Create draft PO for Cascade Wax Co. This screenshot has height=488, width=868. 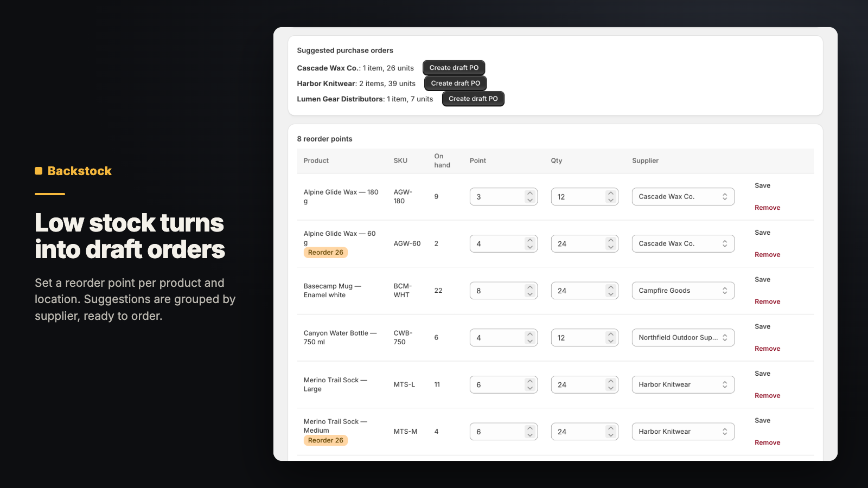click(454, 68)
